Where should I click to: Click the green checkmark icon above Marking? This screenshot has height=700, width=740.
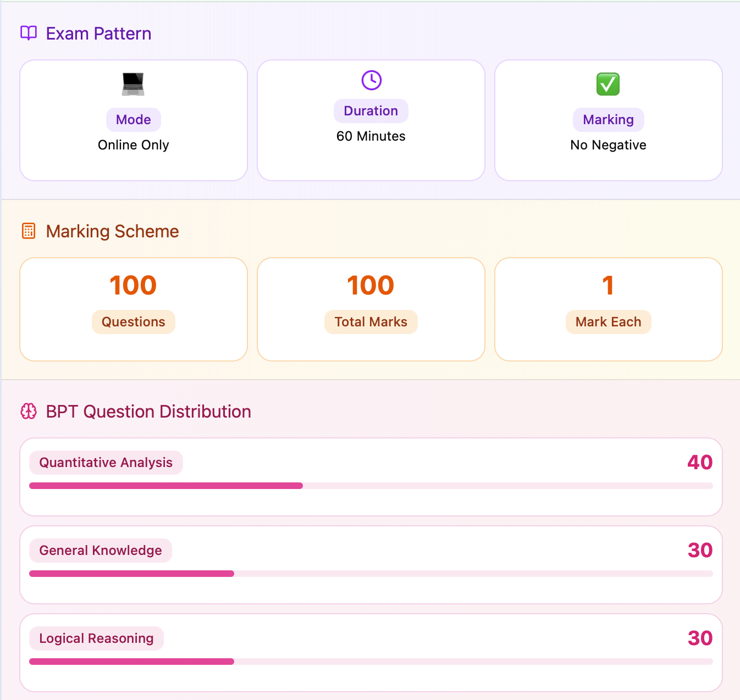(608, 84)
